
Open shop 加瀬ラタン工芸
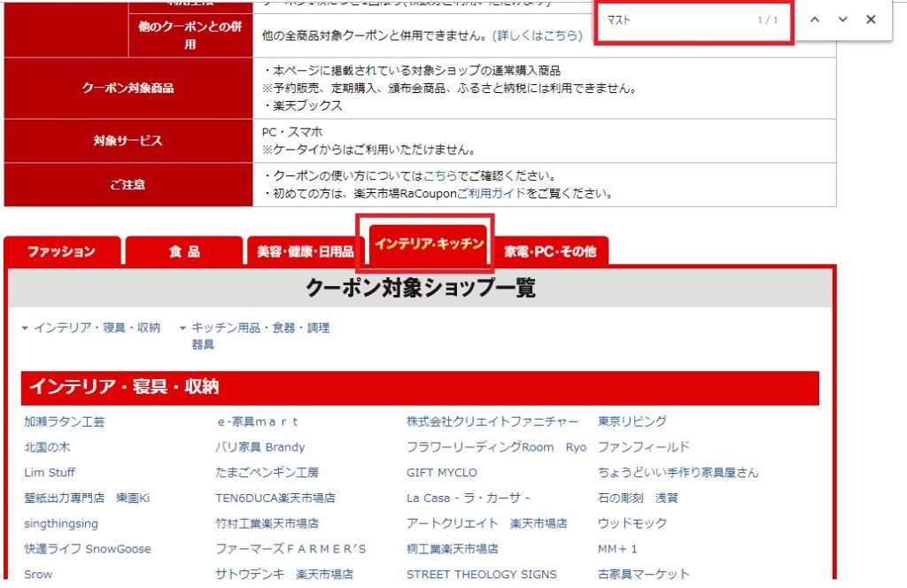(x=64, y=422)
